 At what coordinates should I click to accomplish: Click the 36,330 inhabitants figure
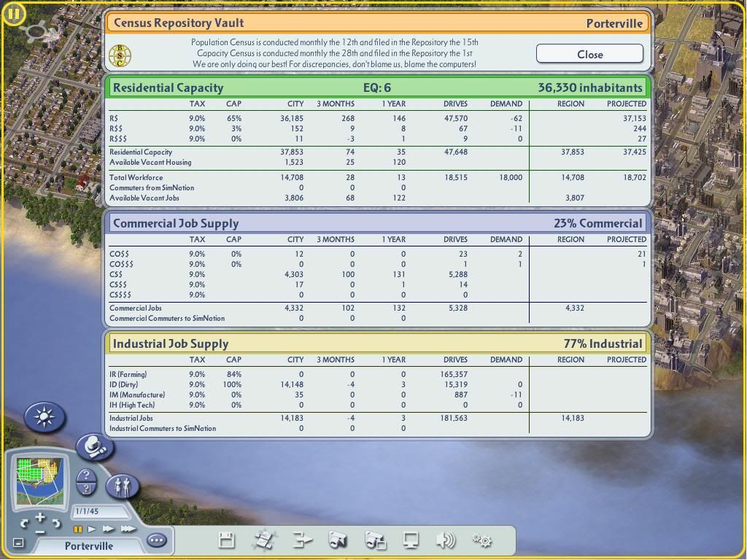(590, 87)
